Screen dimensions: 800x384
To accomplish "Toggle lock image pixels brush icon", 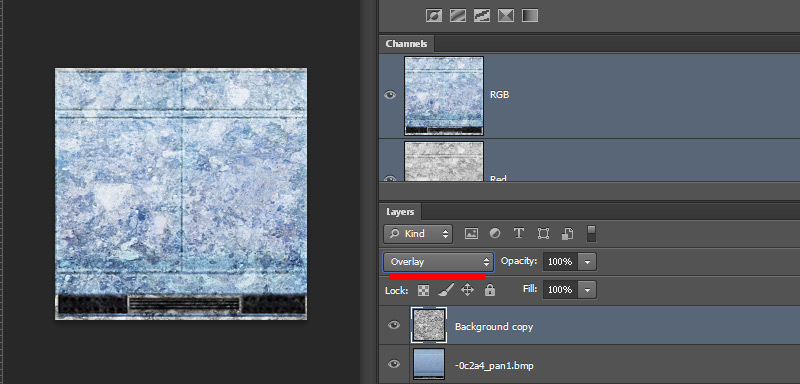I will point(445,290).
